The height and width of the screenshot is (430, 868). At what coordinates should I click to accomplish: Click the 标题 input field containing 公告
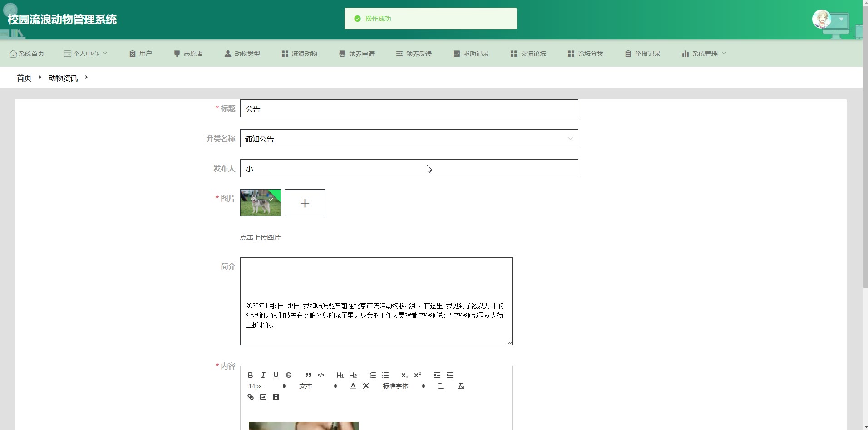pos(409,109)
